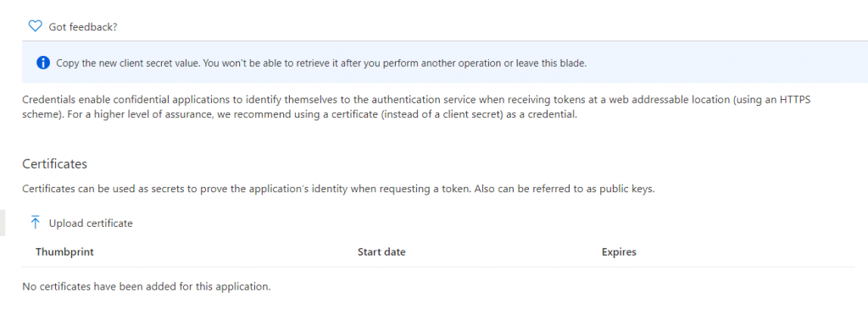The height and width of the screenshot is (314, 868).
Task: Select the Upload certificate button text
Action: tap(91, 223)
